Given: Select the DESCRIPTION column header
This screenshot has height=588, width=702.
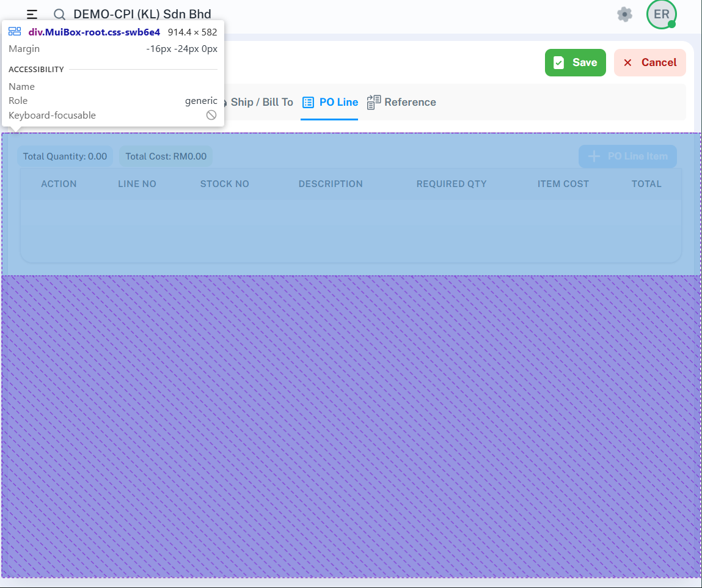Looking at the screenshot, I should tap(331, 184).
